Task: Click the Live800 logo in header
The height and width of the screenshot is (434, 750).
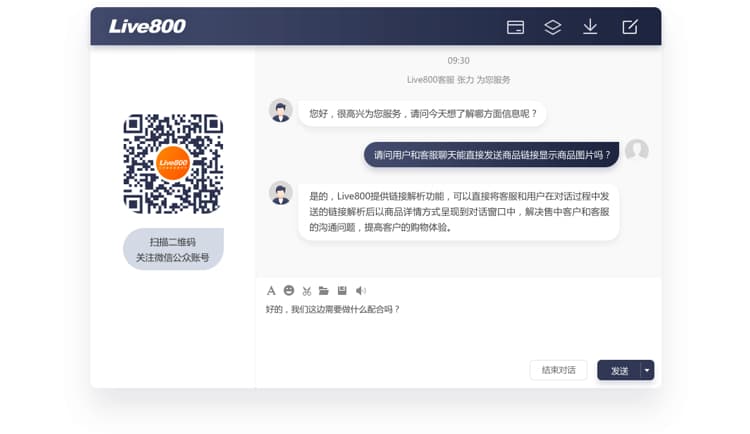Action: point(147,26)
